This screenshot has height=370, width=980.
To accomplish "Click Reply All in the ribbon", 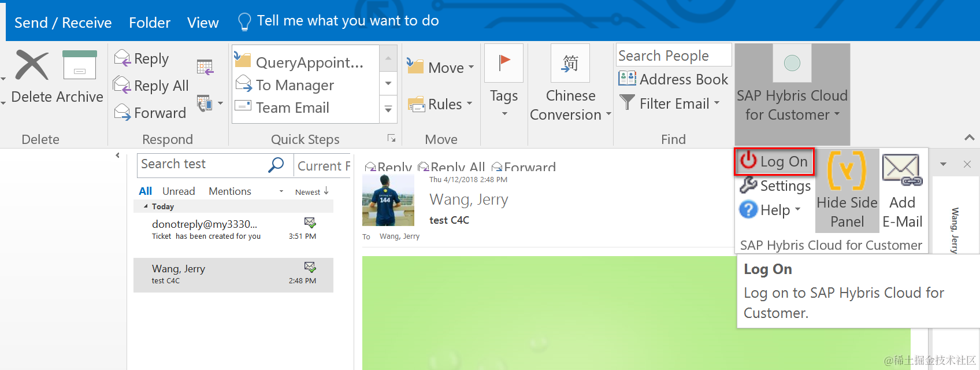I will pyautogui.click(x=151, y=86).
